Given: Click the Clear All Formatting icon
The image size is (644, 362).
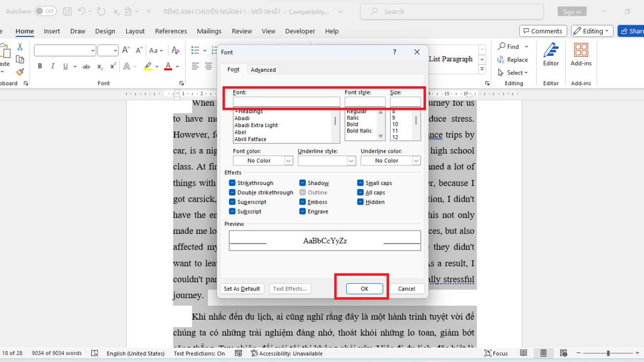Looking at the screenshot, I should (x=175, y=50).
